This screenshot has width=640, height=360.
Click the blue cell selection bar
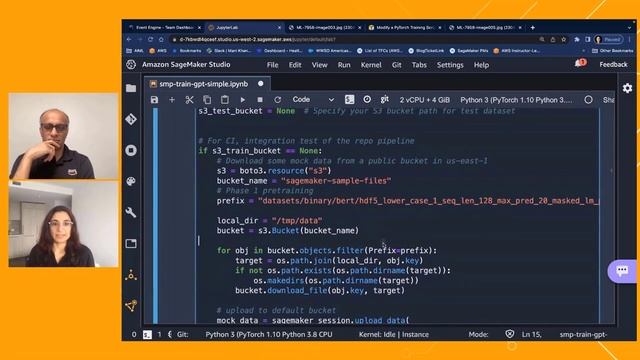[155, 216]
